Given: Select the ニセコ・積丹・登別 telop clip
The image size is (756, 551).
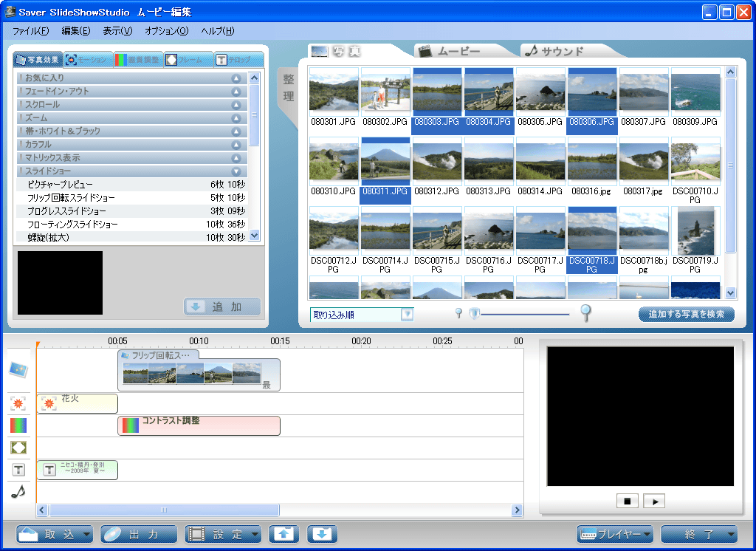Looking at the screenshot, I should click(77, 470).
